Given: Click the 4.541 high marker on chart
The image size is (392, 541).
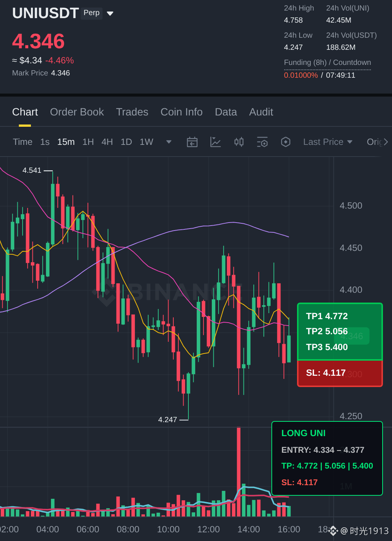Looking at the screenshot, I should coord(32,170).
